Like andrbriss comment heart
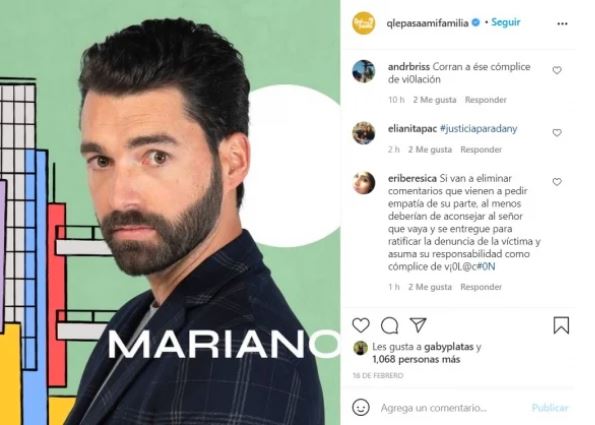The width and height of the screenshot is (595, 425). point(557,71)
